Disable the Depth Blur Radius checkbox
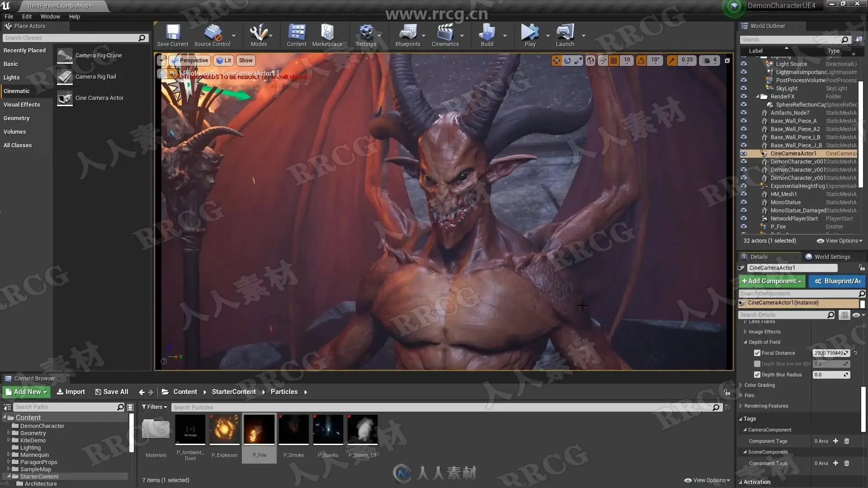This screenshot has width=868, height=488. (x=757, y=375)
